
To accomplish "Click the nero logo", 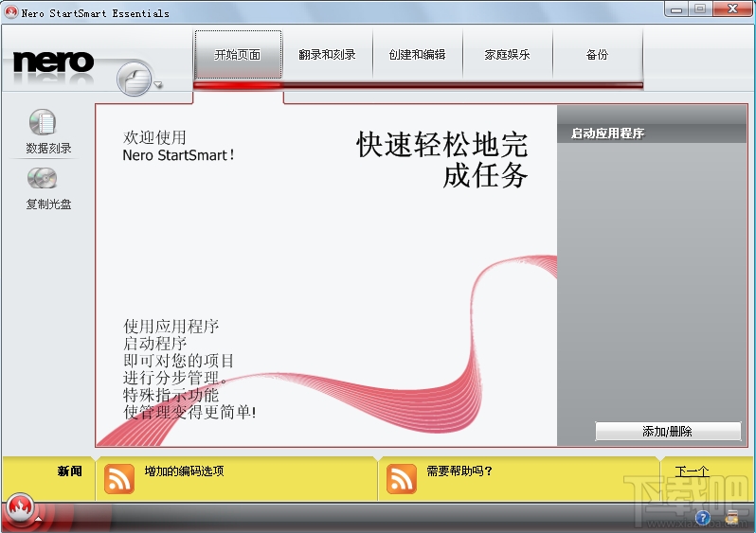I will click(x=53, y=62).
